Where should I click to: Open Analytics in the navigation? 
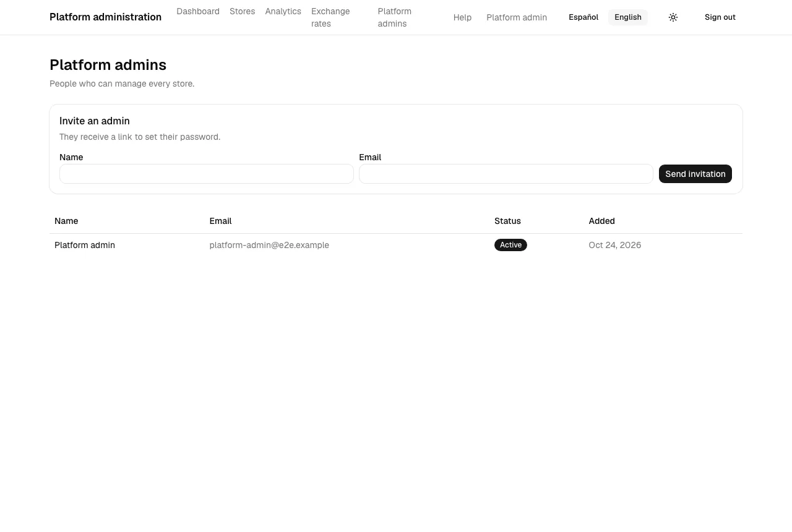tap(283, 11)
